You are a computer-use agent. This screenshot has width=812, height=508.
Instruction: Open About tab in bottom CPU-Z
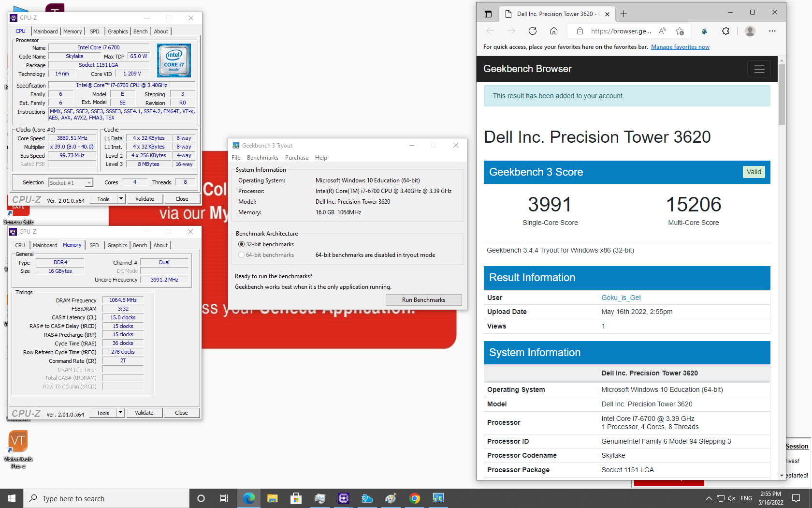pyautogui.click(x=160, y=245)
